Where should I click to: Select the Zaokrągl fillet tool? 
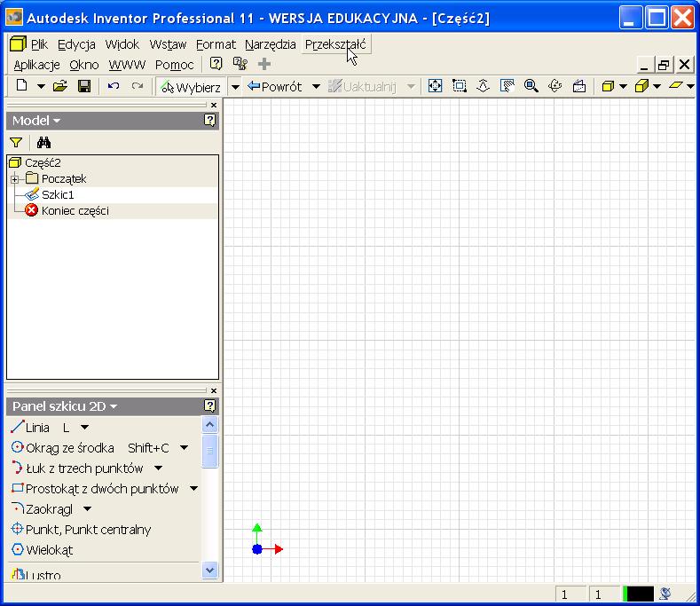tap(42, 509)
